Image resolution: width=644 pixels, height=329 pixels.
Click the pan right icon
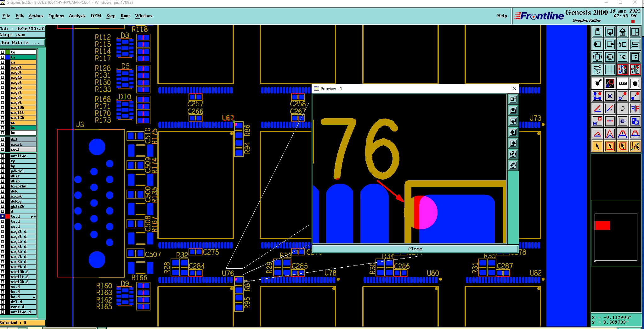(x=610, y=44)
